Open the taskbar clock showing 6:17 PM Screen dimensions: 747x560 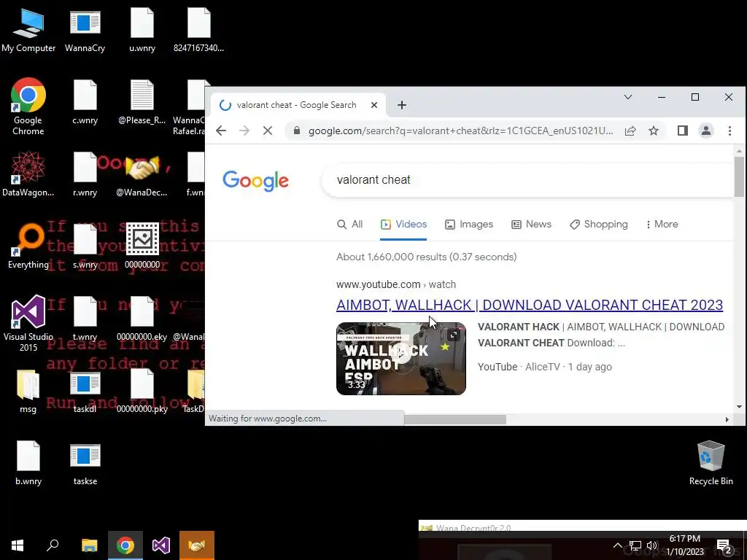[684, 545]
